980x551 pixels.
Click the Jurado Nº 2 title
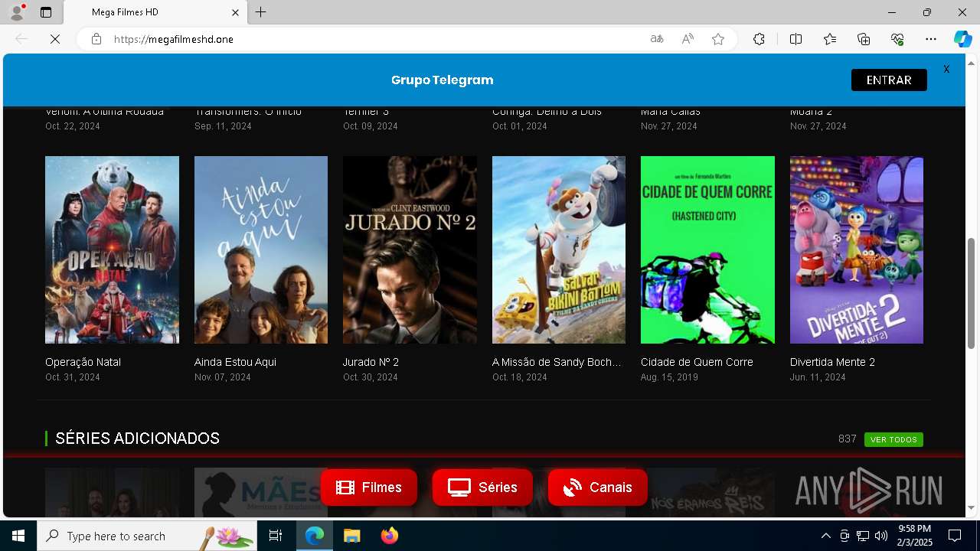(x=371, y=362)
